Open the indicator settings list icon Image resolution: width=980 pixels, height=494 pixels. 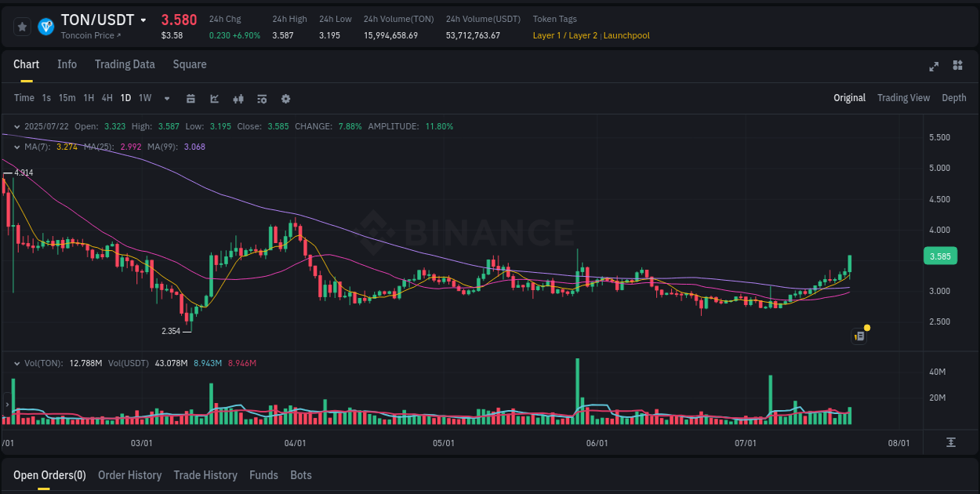[261, 98]
